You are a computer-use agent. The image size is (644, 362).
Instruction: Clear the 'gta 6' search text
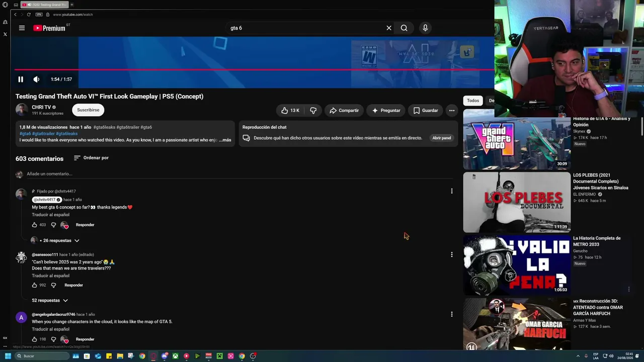click(389, 28)
